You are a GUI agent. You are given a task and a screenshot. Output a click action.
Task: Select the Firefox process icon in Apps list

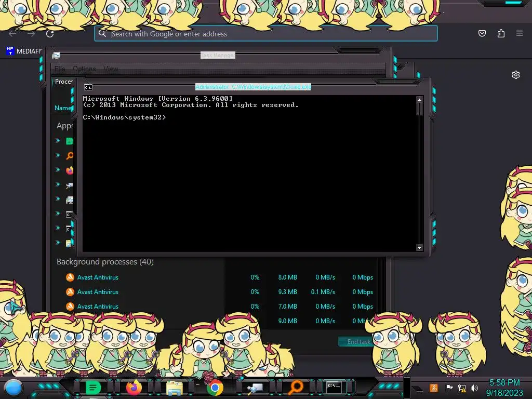(x=70, y=170)
